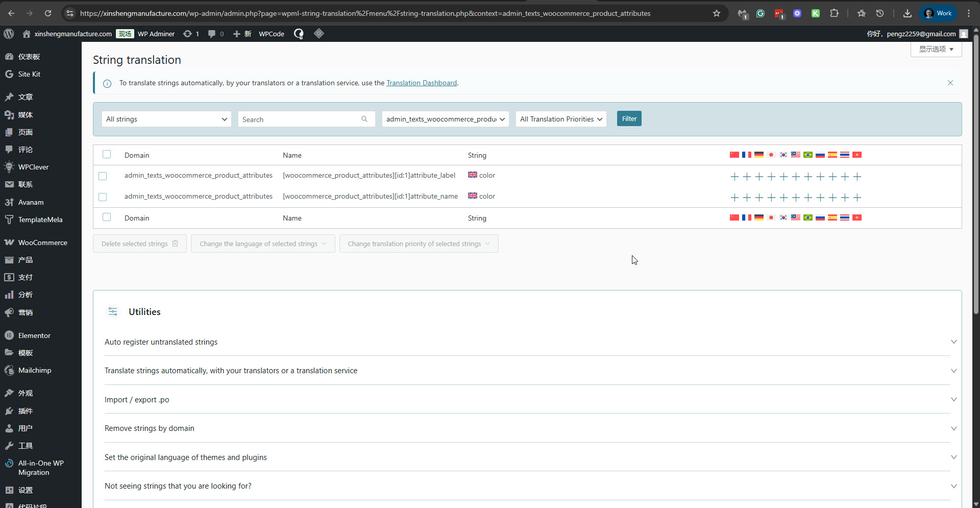Open browser history clock icon
This screenshot has height=508, width=980.
[x=880, y=13]
